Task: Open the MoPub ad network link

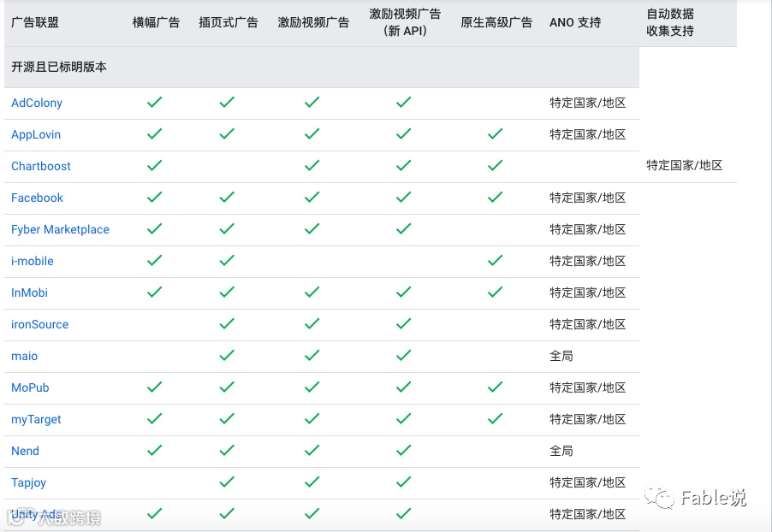Action: pos(30,387)
